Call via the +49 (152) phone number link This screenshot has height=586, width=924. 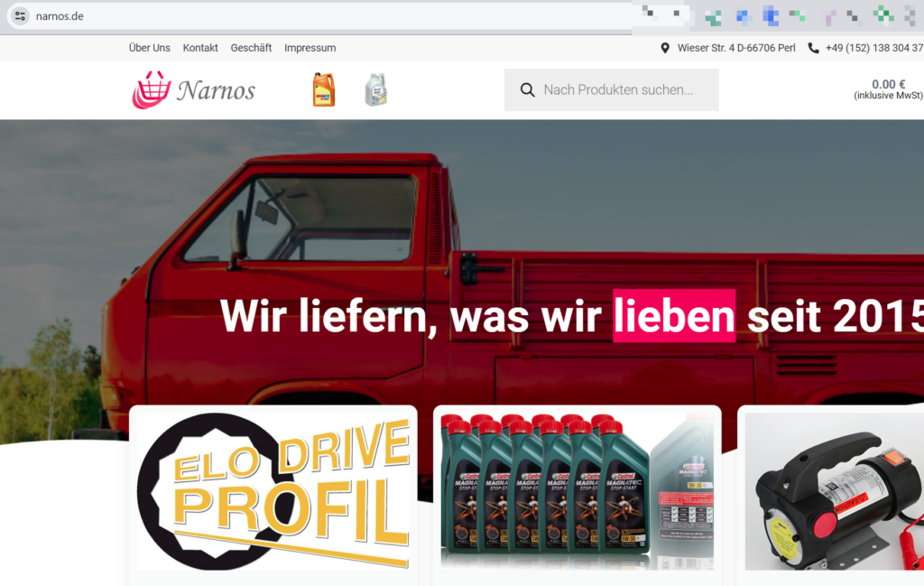(x=873, y=47)
